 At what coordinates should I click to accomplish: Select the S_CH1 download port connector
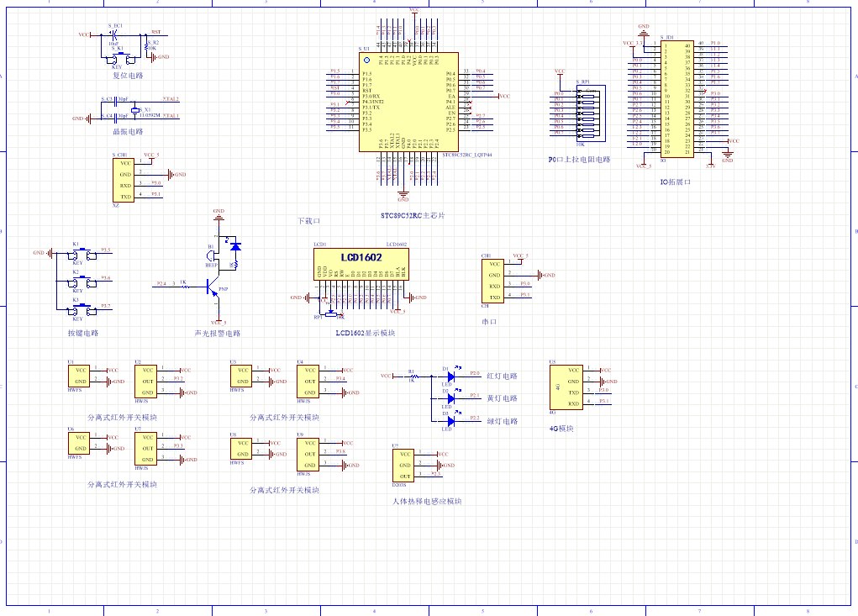(x=124, y=180)
